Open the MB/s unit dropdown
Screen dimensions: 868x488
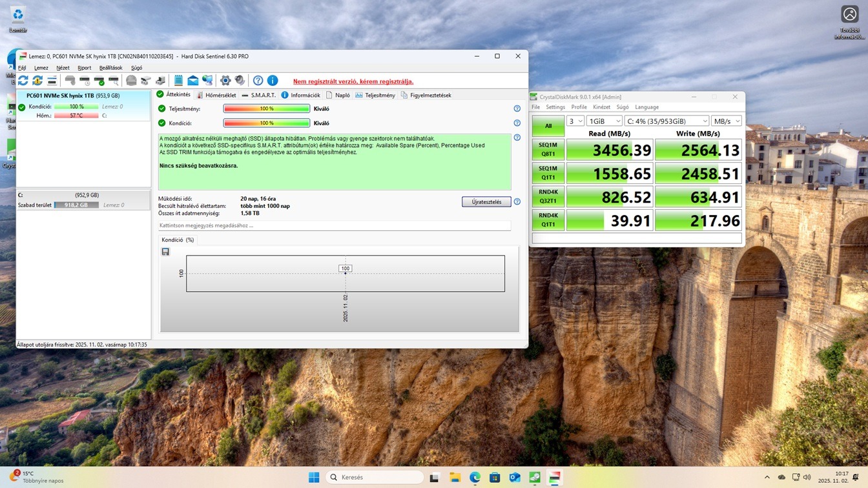(727, 121)
